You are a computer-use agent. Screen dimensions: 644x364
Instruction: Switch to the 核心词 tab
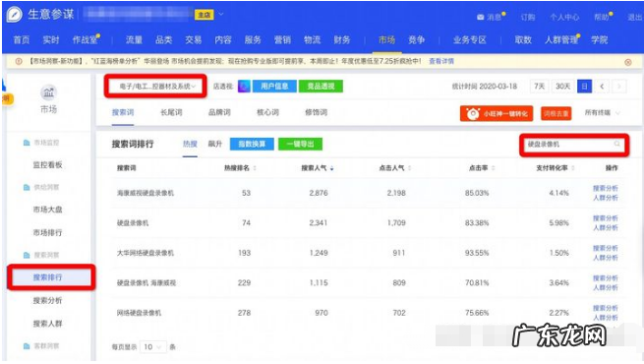point(267,112)
